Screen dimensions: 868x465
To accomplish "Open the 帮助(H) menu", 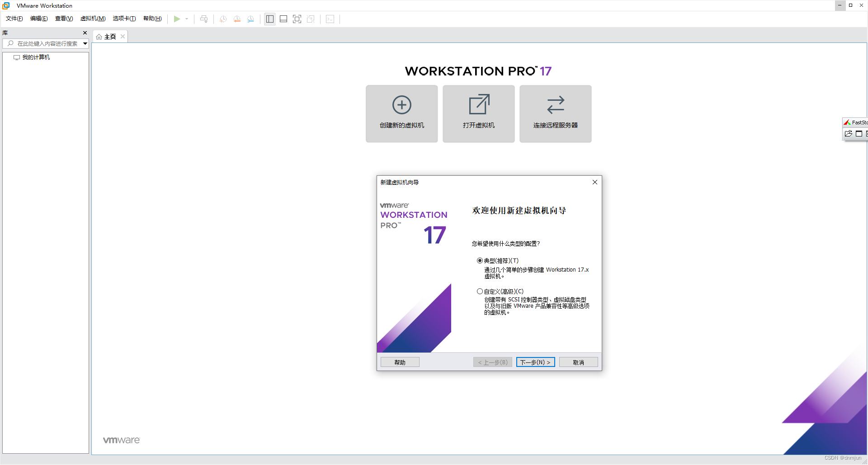I will 152,19.
